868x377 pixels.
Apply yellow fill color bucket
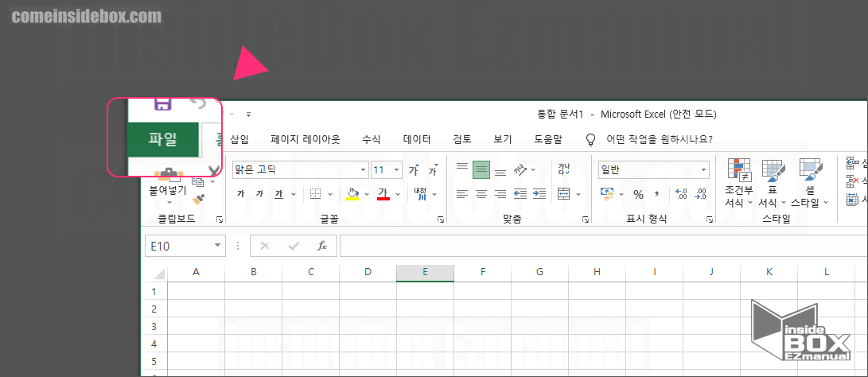point(352,194)
